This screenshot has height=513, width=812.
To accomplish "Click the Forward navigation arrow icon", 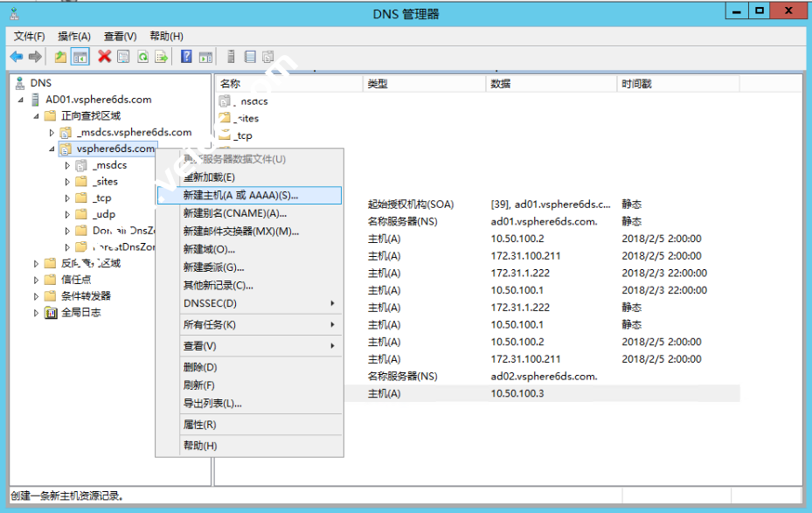I will 34,56.
